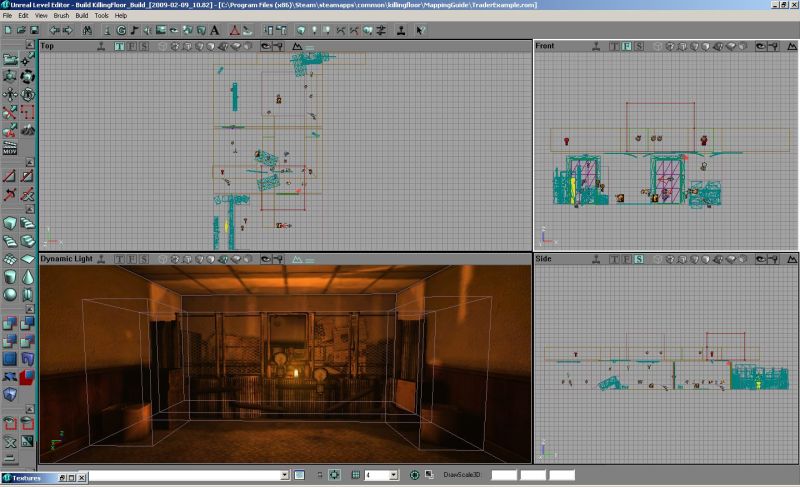The width and height of the screenshot is (800, 487).
Task: Open a map file with toolbar Open icon
Action: coord(21,31)
